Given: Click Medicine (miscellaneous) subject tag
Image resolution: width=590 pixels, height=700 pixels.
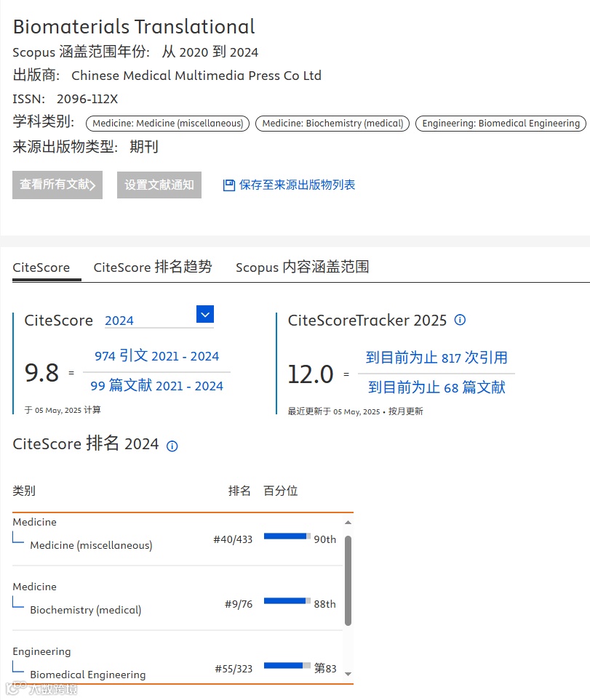Looking at the screenshot, I should (x=167, y=124).
